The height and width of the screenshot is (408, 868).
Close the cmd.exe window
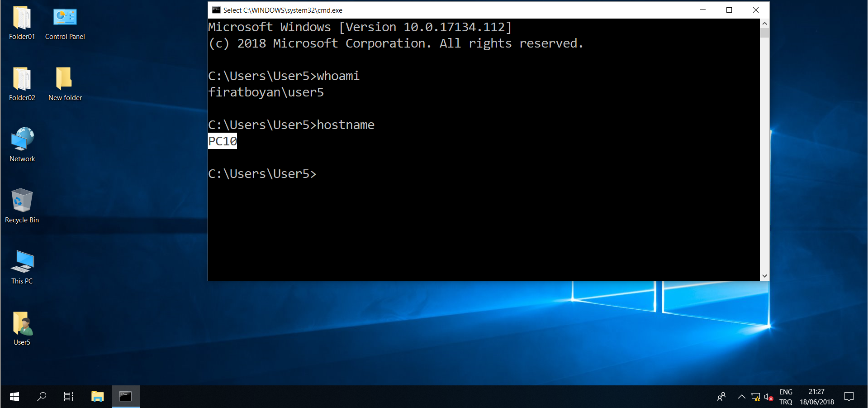point(756,10)
